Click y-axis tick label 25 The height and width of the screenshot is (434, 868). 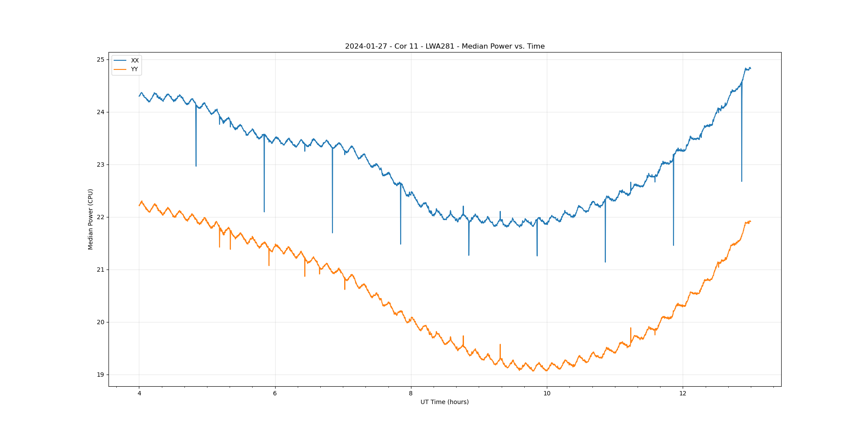pos(100,59)
